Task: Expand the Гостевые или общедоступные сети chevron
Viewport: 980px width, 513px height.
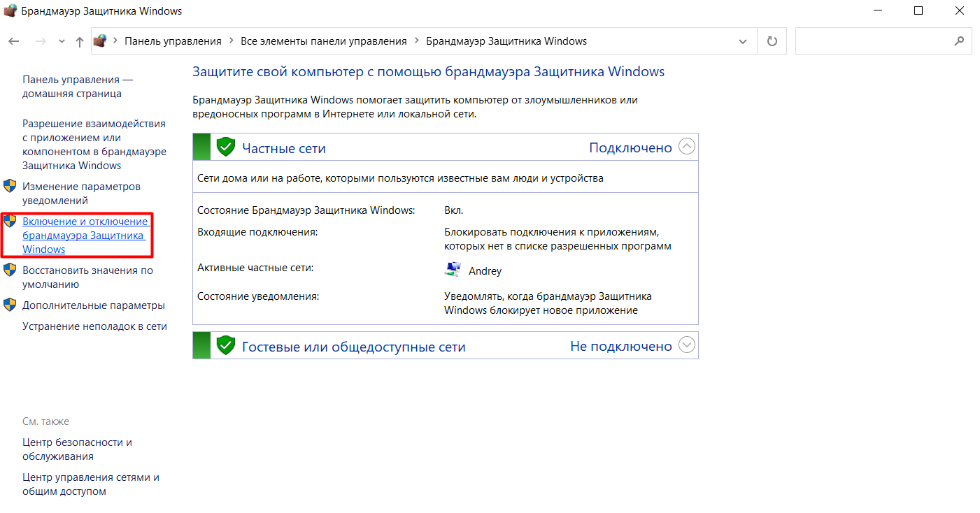Action: point(687,345)
